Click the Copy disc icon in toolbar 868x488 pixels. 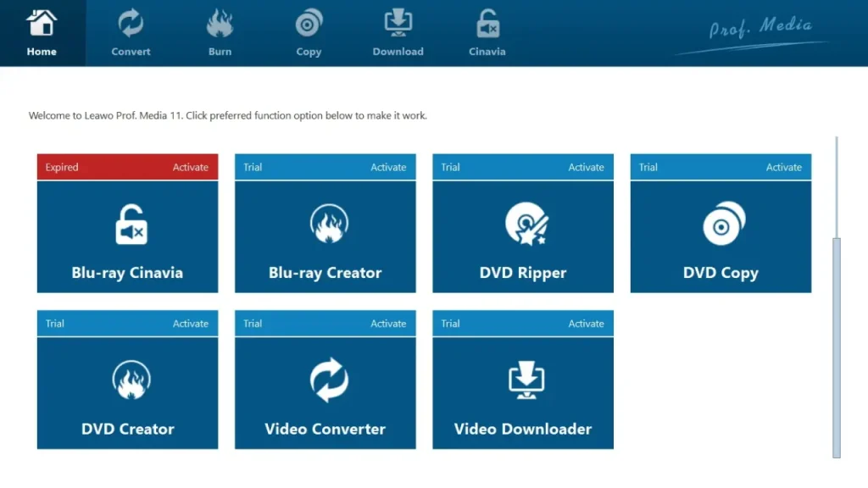point(309,23)
